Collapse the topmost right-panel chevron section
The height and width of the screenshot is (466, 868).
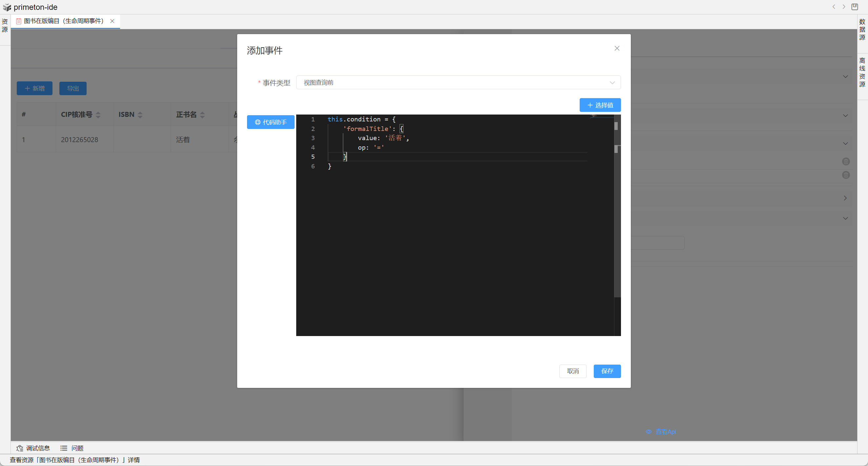coord(845,76)
